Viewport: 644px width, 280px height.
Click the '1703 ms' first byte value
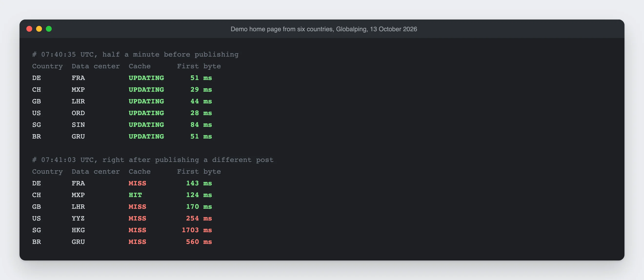[x=197, y=230]
